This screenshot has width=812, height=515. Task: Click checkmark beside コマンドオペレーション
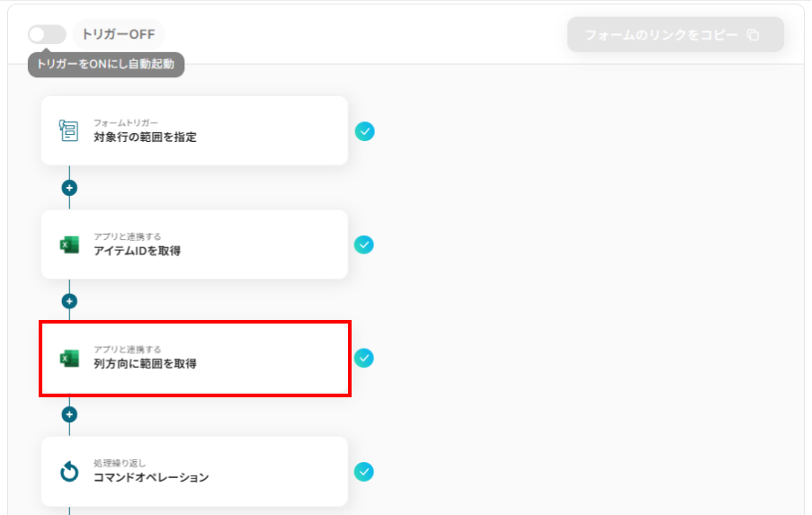(364, 471)
